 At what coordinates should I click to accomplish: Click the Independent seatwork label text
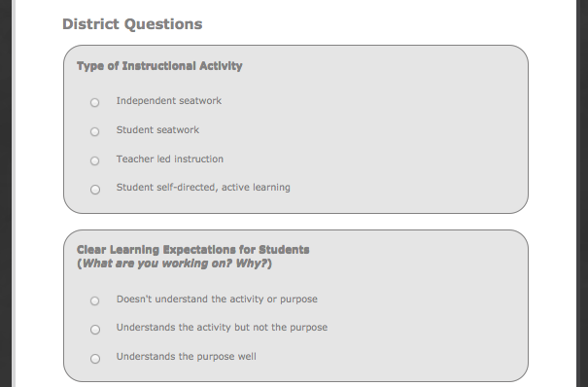pos(169,101)
